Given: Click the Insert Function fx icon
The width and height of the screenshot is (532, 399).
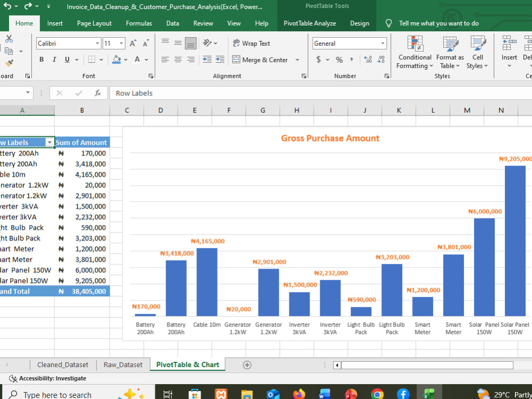Looking at the screenshot, I should click(x=98, y=93).
